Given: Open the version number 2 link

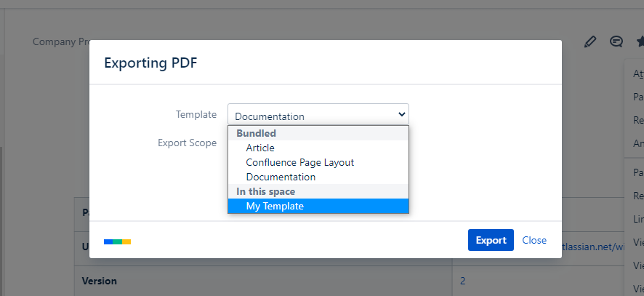Looking at the screenshot, I should pos(463,280).
